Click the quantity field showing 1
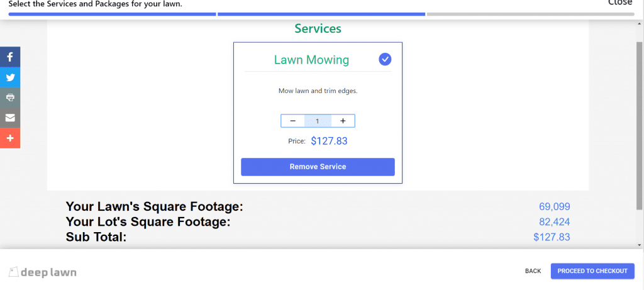644x290 pixels. pos(318,121)
